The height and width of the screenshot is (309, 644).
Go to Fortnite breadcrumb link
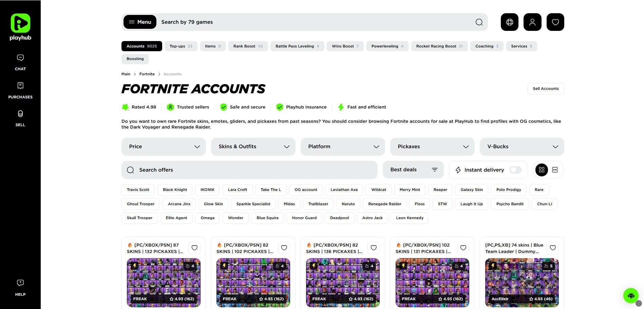coord(147,74)
